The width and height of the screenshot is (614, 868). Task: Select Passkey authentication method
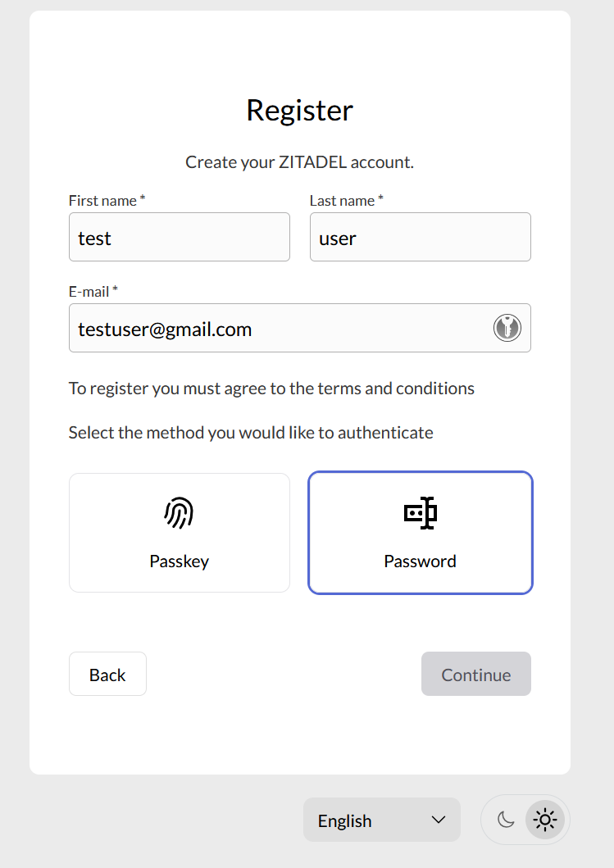tap(180, 533)
